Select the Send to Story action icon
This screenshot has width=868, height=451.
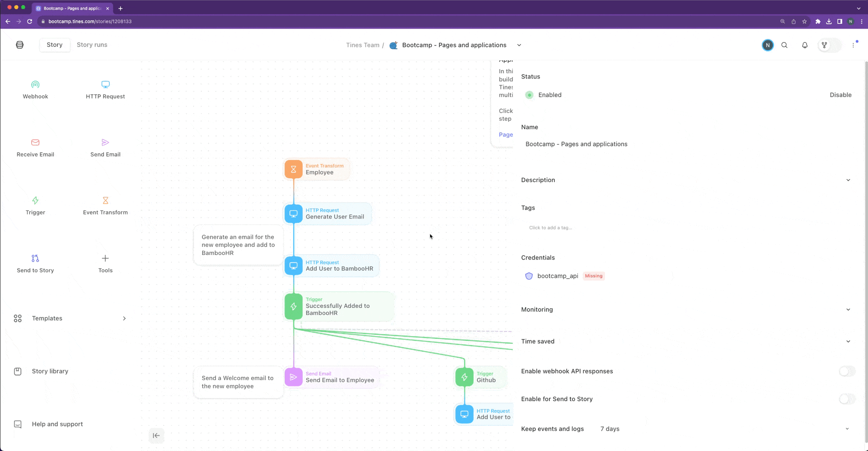(x=35, y=258)
